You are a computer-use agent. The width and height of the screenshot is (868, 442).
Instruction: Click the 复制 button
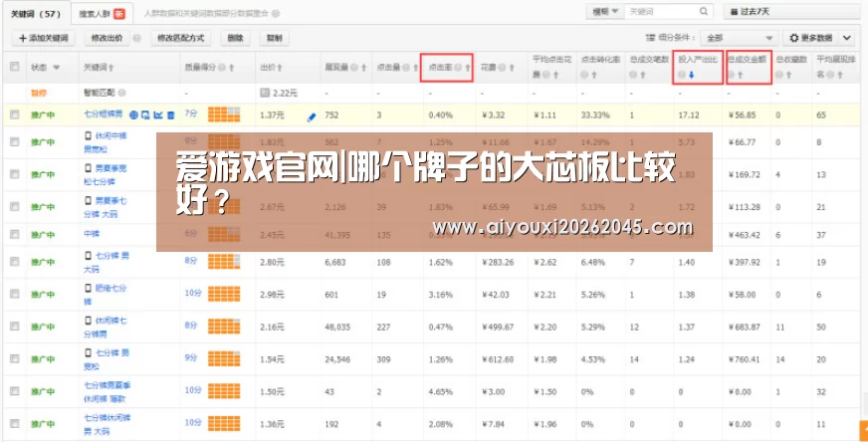pyautogui.click(x=274, y=38)
